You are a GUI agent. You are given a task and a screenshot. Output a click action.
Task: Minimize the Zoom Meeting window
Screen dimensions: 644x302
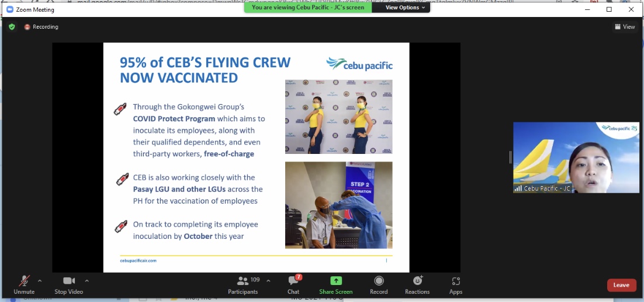point(587,9)
